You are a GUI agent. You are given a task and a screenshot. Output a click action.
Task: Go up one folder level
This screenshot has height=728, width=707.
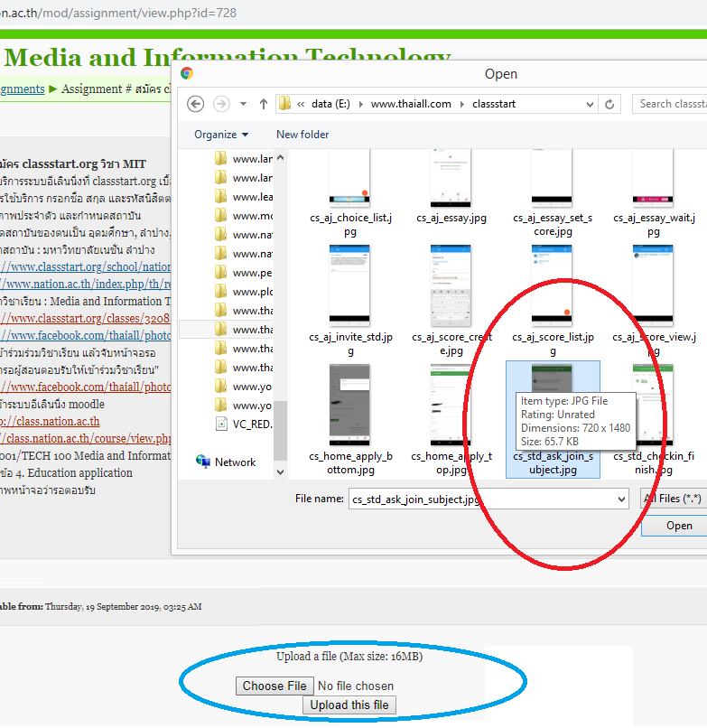263,104
